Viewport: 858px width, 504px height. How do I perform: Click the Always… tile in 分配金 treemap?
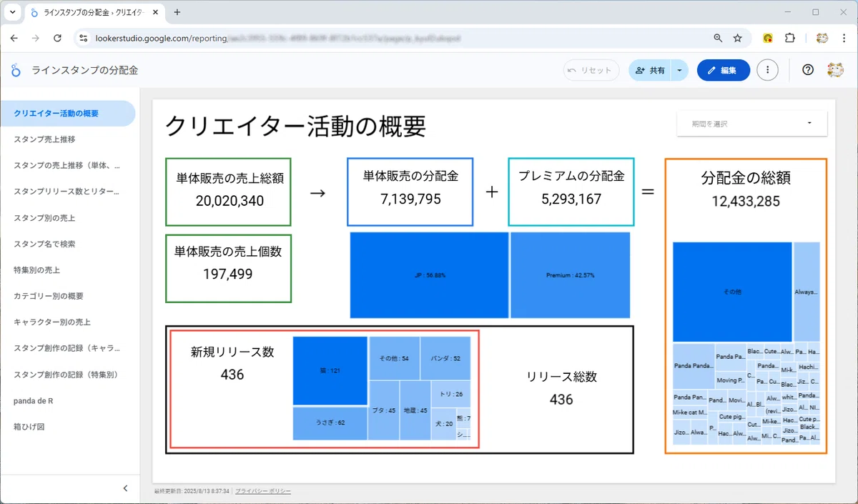coord(807,292)
